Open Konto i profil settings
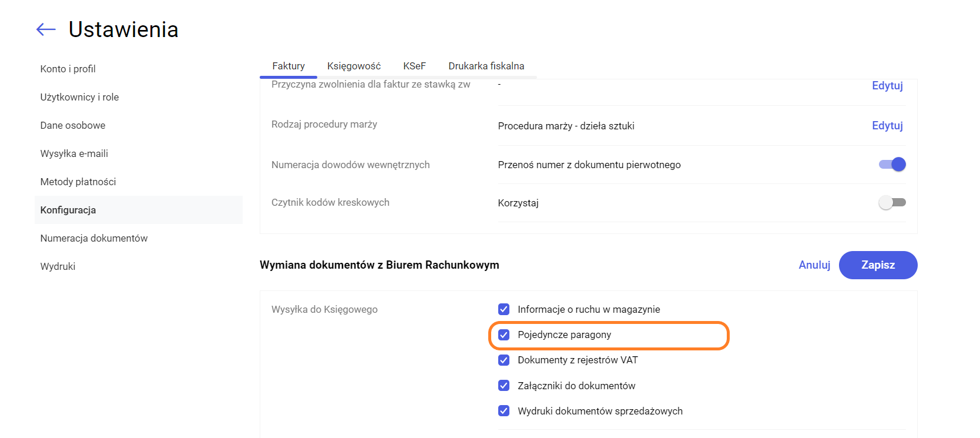980x438 pixels. coord(68,69)
